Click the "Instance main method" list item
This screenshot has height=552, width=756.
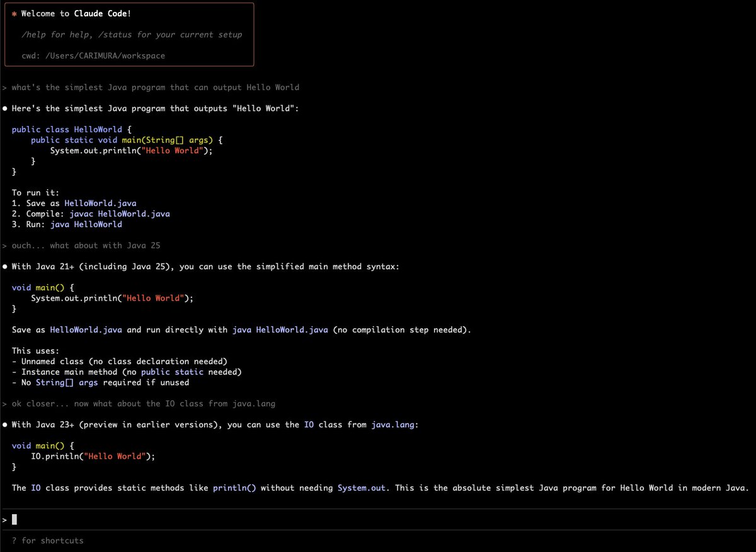(127, 372)
